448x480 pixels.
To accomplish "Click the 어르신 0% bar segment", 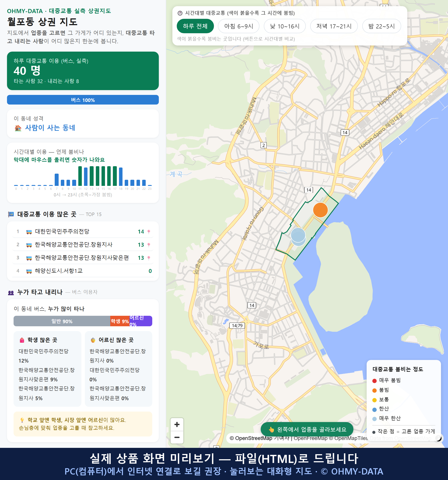I will [x=141, y=321].
